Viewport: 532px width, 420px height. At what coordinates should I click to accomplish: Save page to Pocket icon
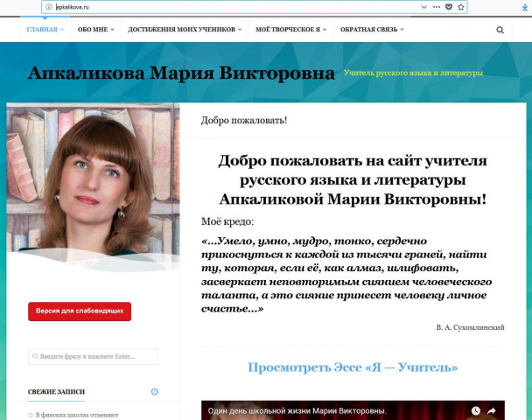[x=449, y=7]
